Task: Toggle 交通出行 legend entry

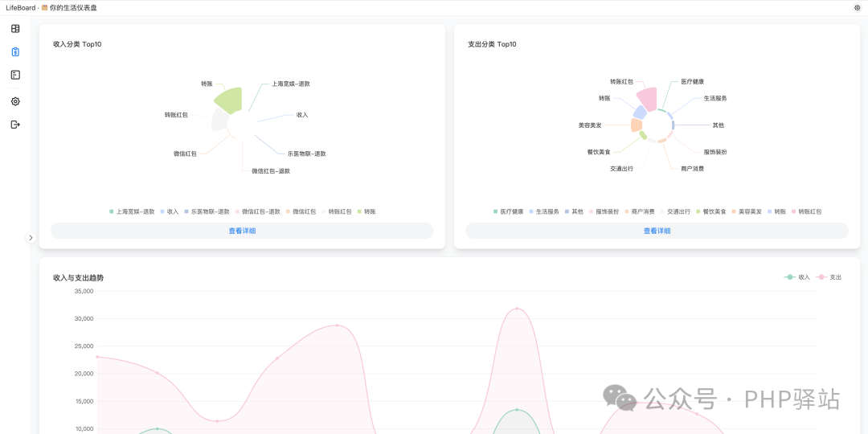Action: tap(675, 211)
